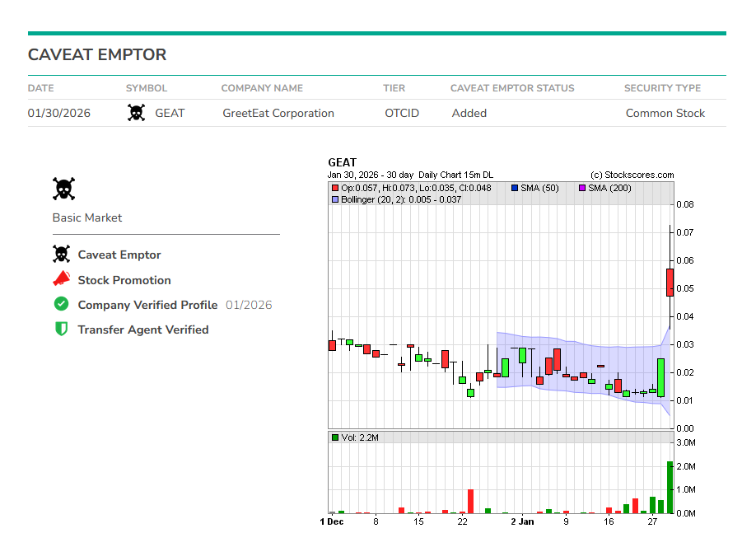Click Transfer Agent Verified label
Viewport: 756px width, 547px height.
[143, 330]
